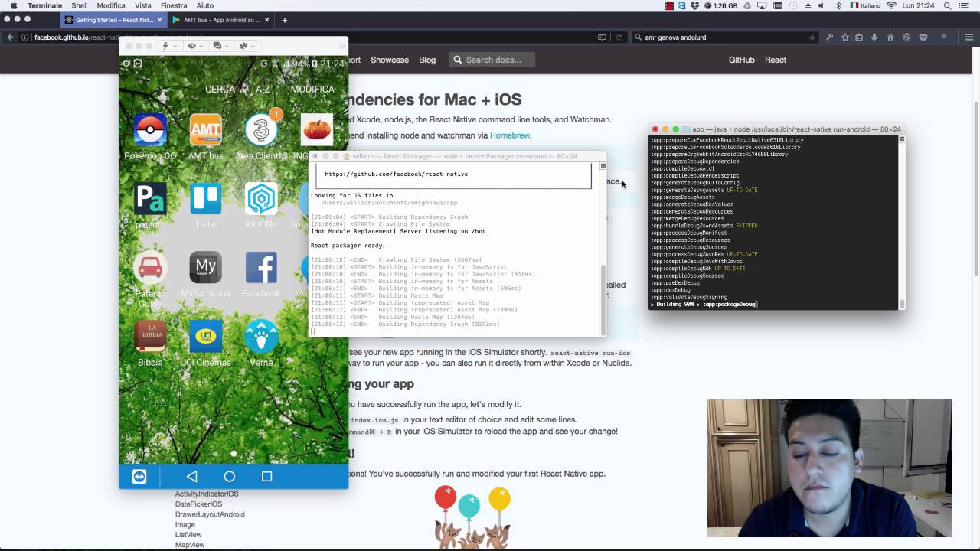This screenshot has width=980, height=551.
Task: Switch to the AMT bus browser tab
Action: (x=220, y=20)
